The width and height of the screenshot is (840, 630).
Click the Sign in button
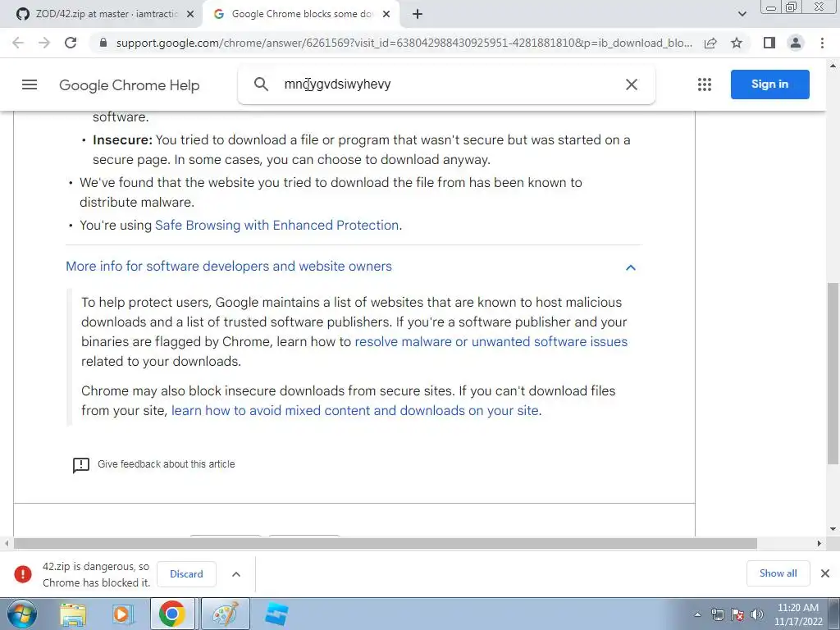point(769,84)
